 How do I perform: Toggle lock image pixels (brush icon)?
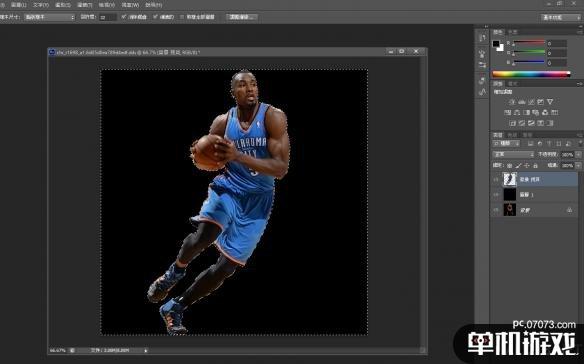pyautogui.click(x=518, y=165)
